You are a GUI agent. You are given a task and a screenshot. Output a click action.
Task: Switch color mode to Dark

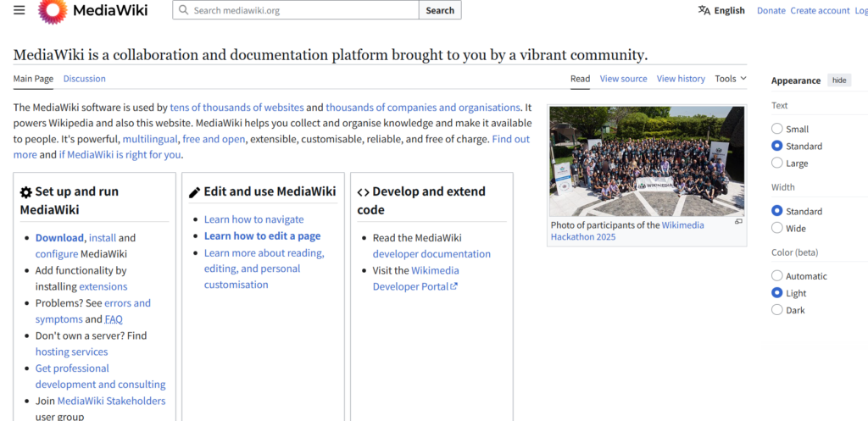[x=776, y=310]
